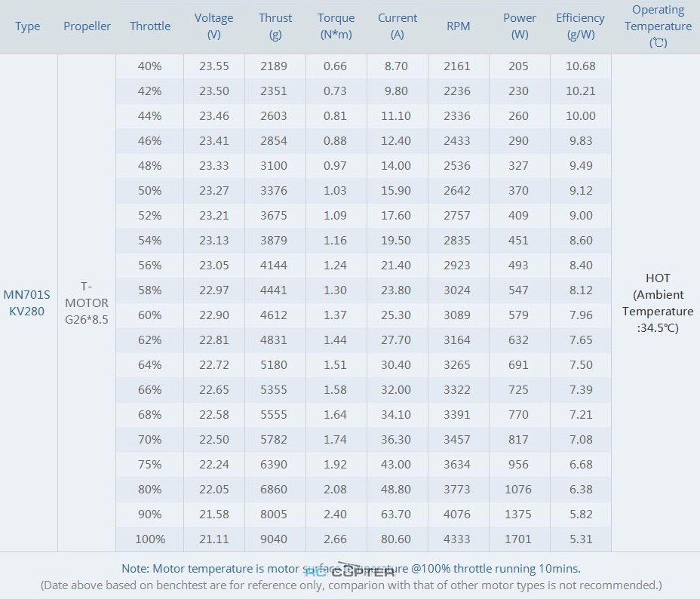Click the Power (W) column header
This screenshot has height=599, width=700.
tap(519, 26)
